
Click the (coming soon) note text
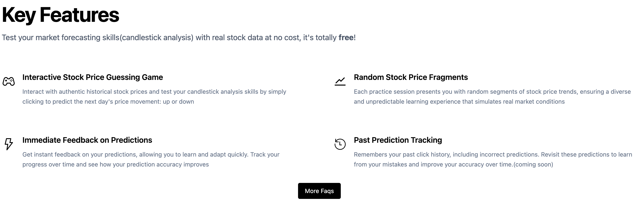(533, 165)
